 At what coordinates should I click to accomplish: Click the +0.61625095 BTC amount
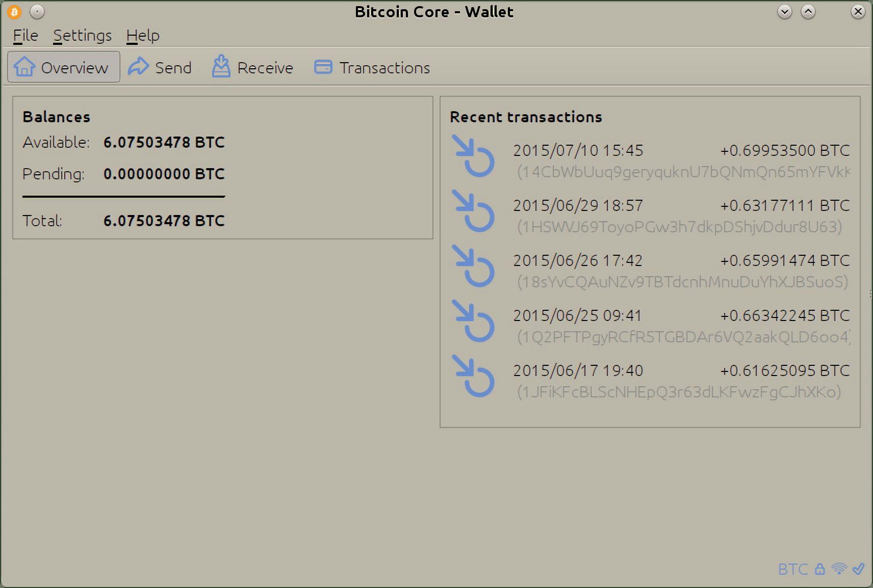coord(785,370)
